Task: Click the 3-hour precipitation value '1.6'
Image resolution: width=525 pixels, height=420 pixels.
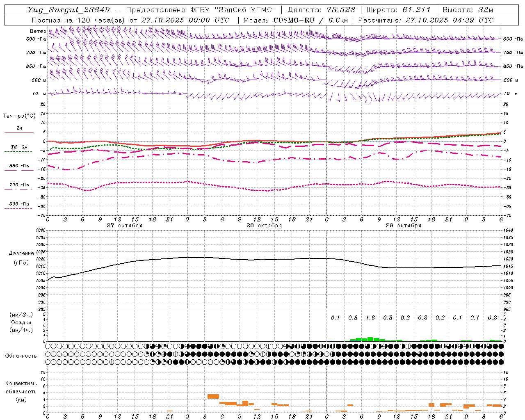Action: (370, 317)
